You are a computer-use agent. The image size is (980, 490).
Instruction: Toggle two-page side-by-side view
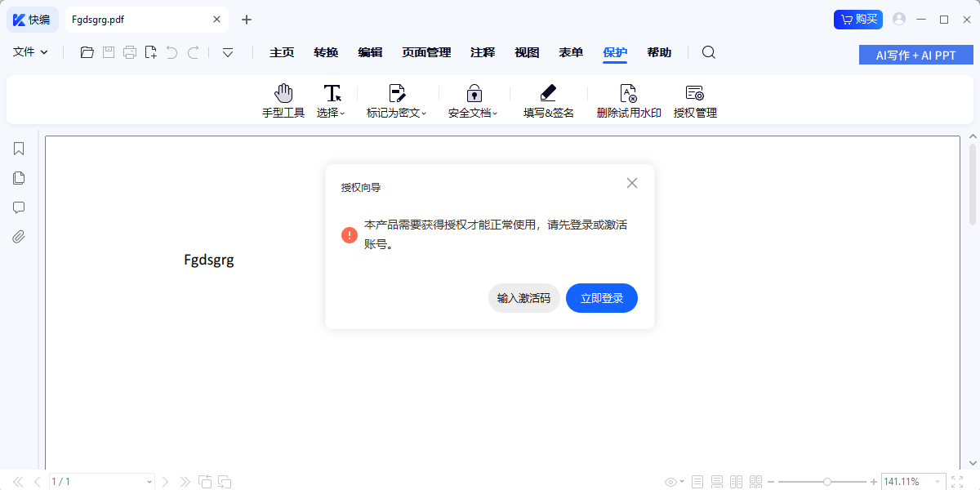(x=736, y=481)
